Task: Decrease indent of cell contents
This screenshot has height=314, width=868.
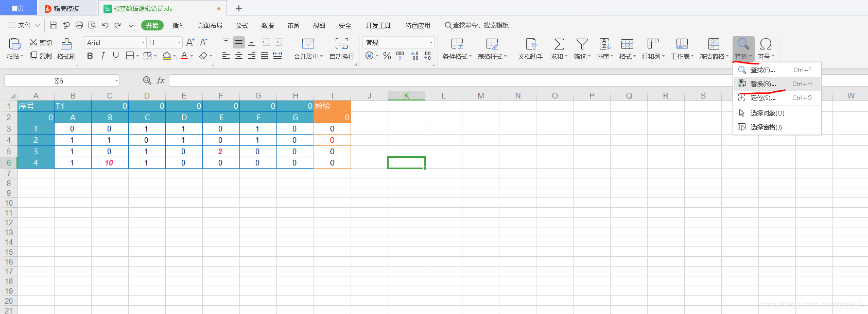Action: [x=266, y=42]
